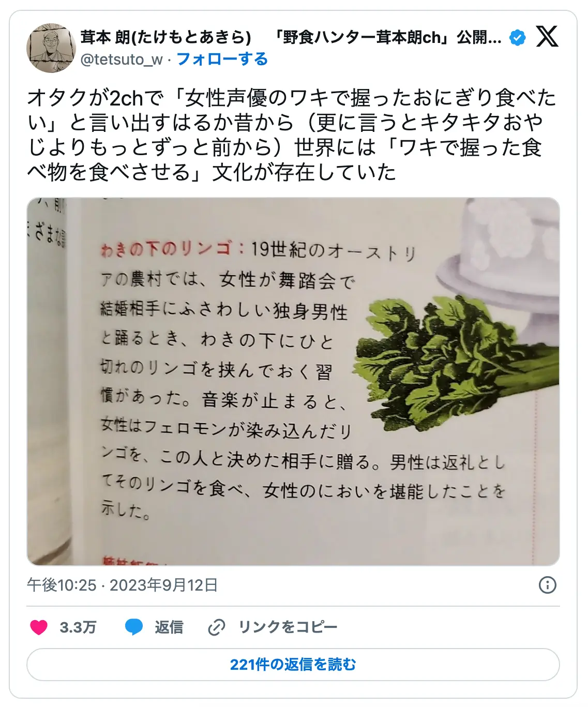Click リンクをコピー to copy the link
The height and width of the screenshot is (707, 588).
click(x=288, y=627)
